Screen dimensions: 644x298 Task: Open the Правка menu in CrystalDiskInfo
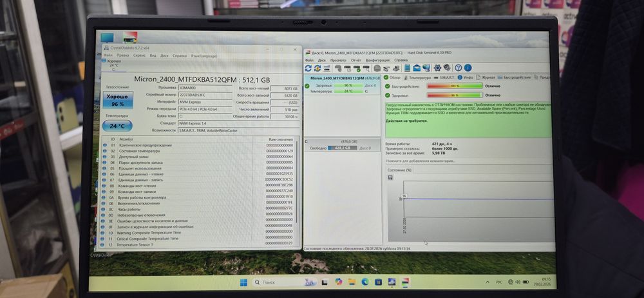tap(123, 55)
